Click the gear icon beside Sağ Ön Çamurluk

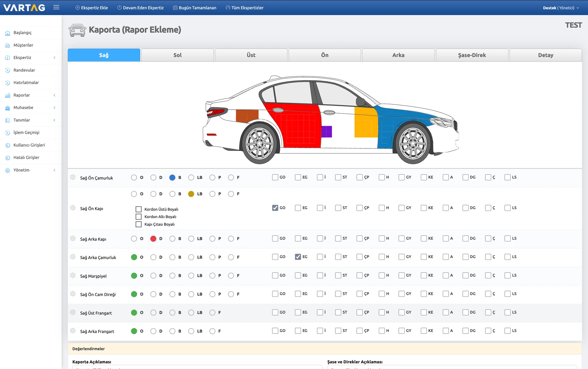pos(73,177)
